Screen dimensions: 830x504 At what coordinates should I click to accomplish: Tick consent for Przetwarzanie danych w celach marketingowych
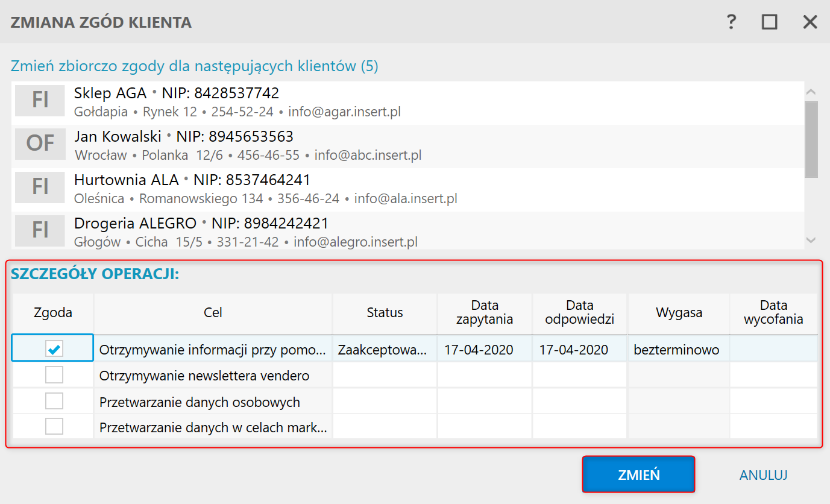(54, 427)
